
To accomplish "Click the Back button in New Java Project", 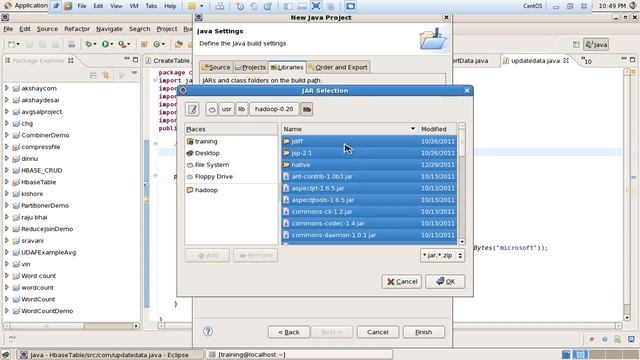I will pyautogui.click(x=289, y=332).
